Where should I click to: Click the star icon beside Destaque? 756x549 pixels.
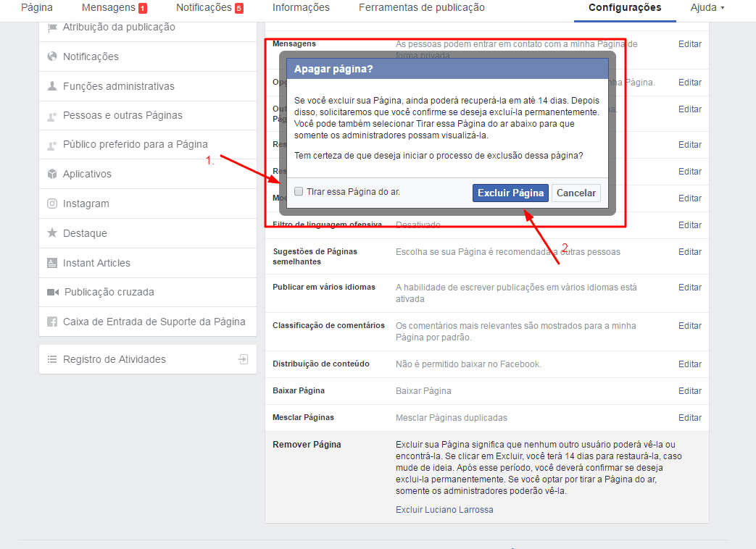pyautogui.click(x=52, y=233)
